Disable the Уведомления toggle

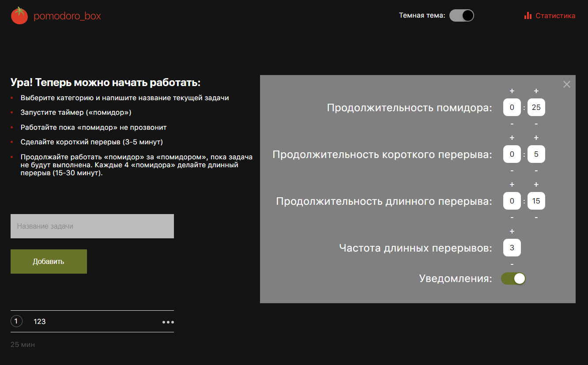pos(513,278)
